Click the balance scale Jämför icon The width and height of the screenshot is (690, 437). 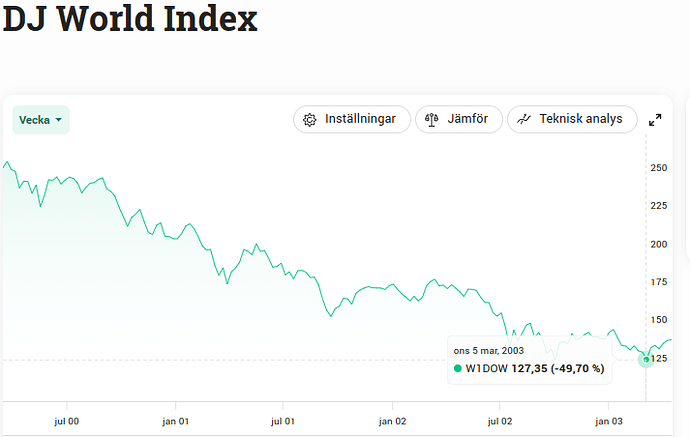click(432, 119)
